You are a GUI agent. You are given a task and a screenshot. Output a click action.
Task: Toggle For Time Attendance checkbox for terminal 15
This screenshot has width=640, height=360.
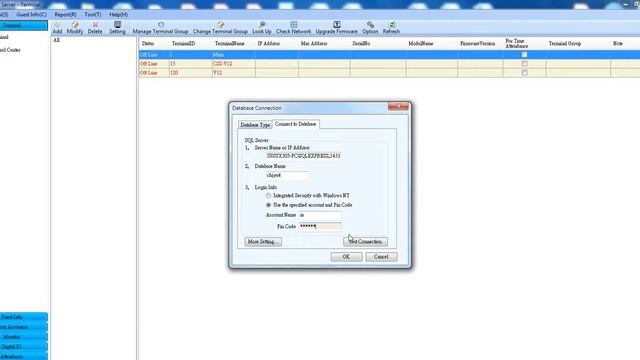click(x=524, y=64)
